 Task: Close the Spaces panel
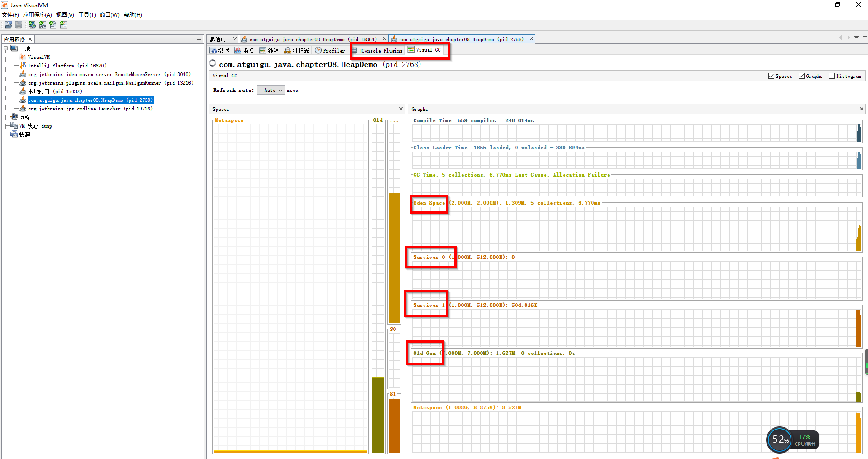coord(400,109)
